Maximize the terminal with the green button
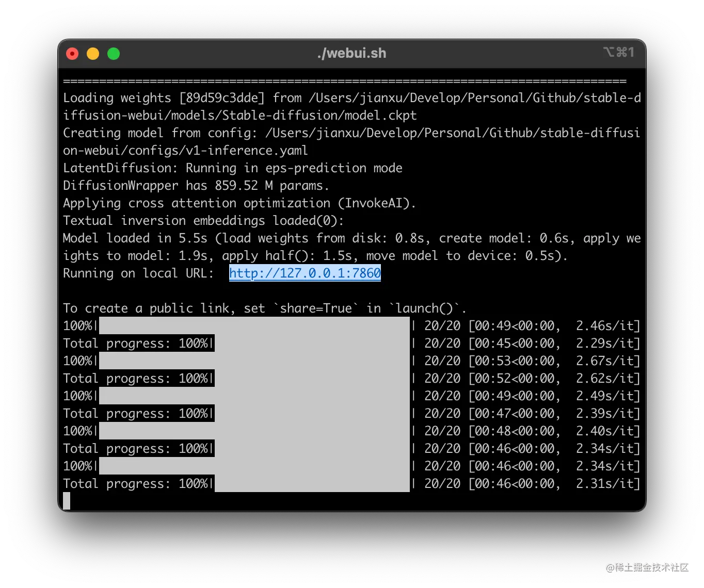 click(x=114, y=54)
